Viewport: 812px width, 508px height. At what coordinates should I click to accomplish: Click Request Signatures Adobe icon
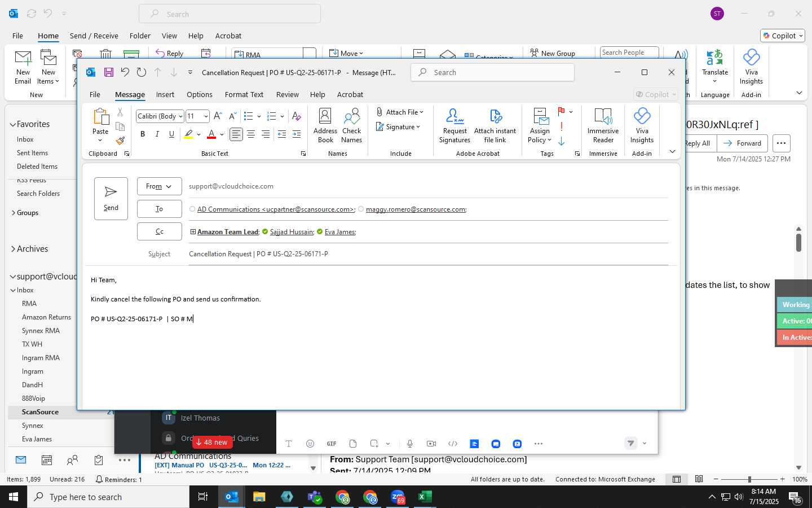(x=454, y=126)
